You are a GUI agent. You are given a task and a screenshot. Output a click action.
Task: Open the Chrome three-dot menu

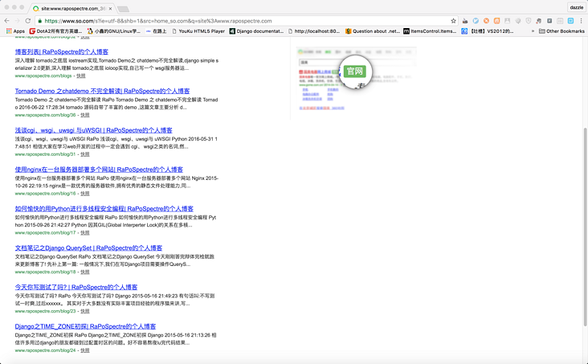click(x=581, y=21)
